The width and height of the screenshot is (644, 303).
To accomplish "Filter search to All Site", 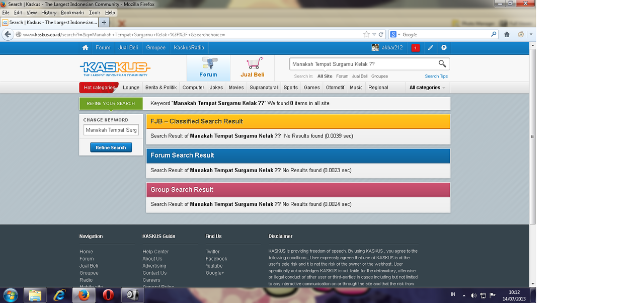I will 325,77.
